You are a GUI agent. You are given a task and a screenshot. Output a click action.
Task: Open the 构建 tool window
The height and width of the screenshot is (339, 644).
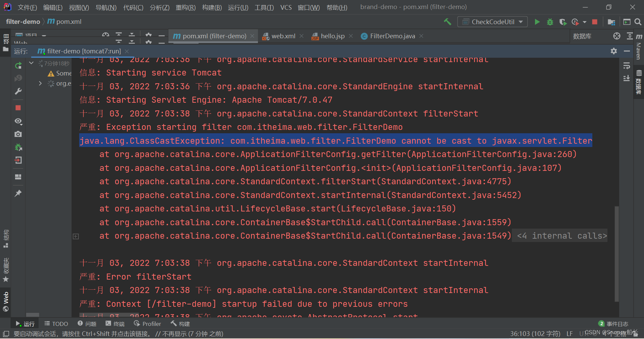point(180,324)
